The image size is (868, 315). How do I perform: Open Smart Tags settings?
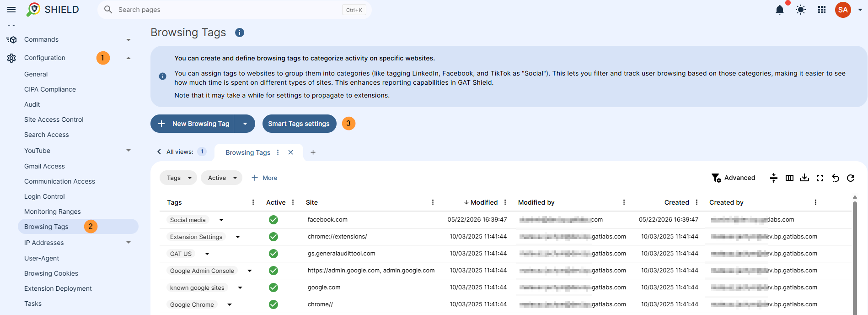point(299,124)
